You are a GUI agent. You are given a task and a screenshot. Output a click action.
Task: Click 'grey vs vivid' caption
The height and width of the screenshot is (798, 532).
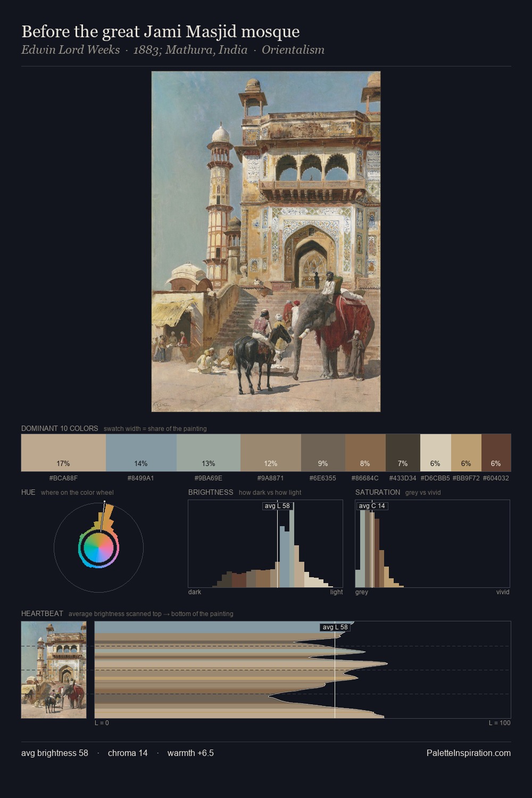(423, 493)
